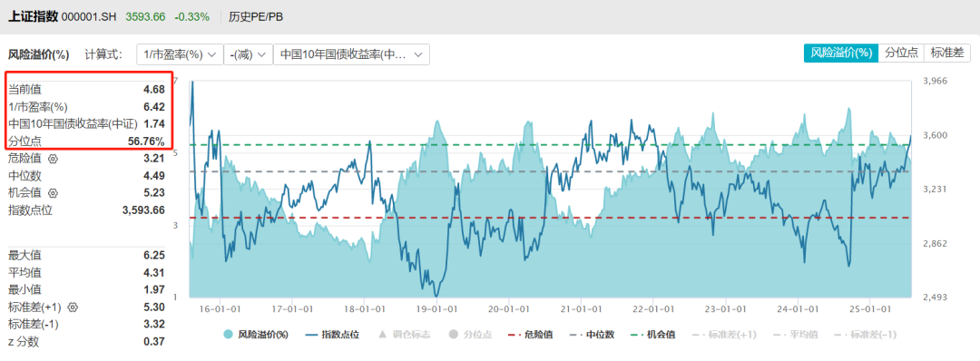Open settings gear next to 机会值

pos(53,193)
